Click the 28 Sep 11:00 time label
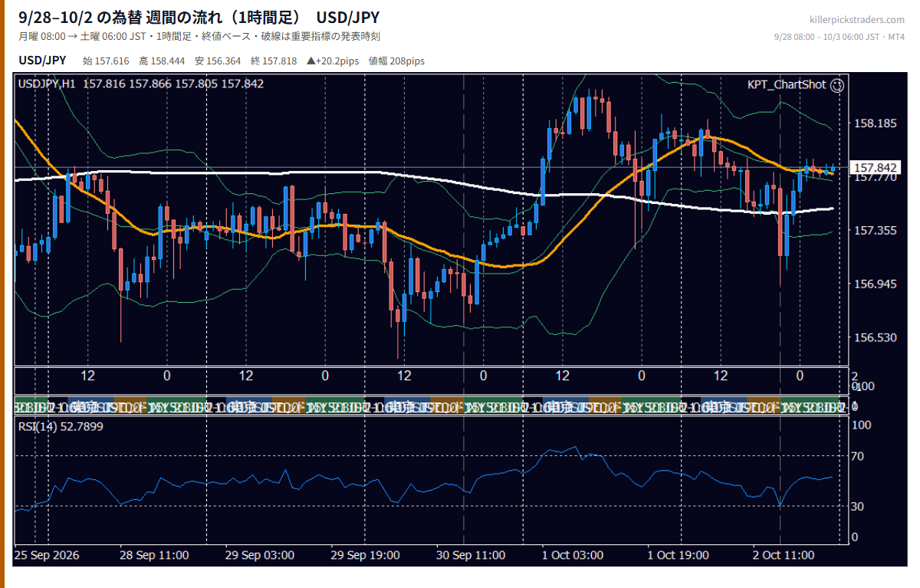 [x=155, y=555]
